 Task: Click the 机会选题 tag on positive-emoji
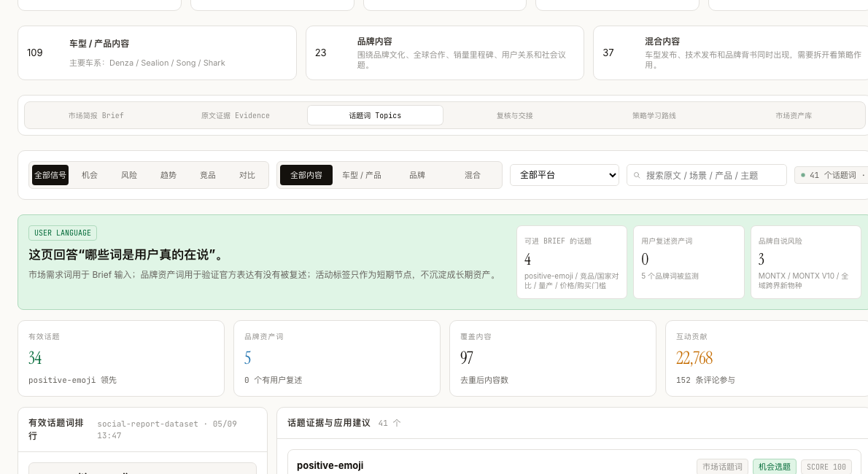775,467
